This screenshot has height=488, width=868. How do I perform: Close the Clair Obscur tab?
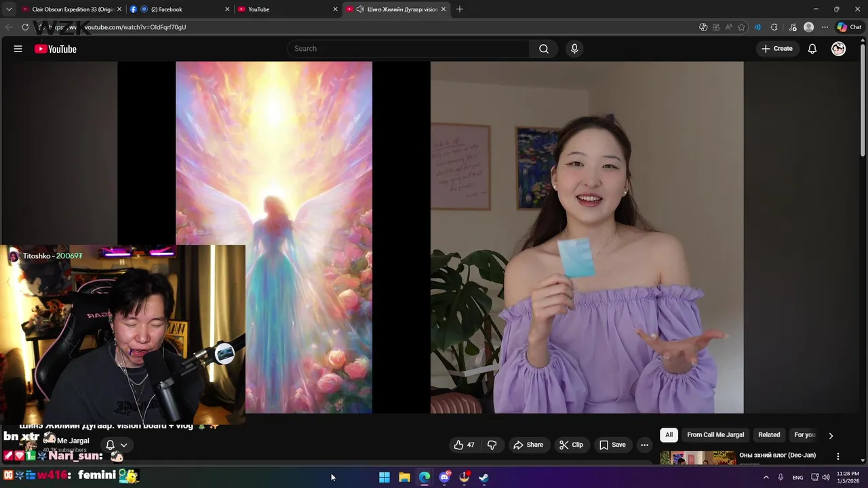(x=119, y=9)
